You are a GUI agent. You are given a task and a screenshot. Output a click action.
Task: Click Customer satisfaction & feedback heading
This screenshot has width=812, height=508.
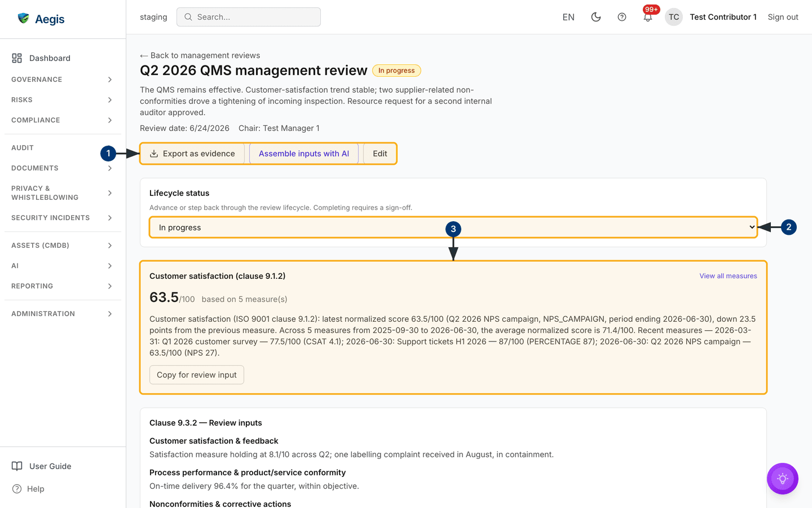(x=214, y=441)
